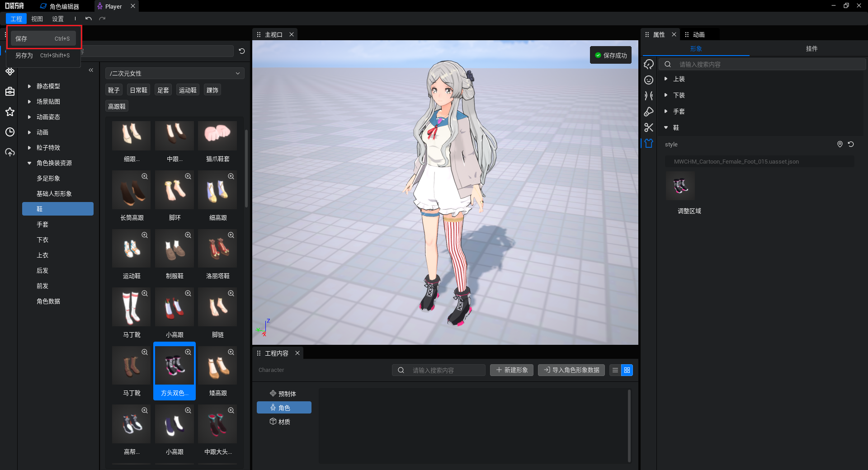868x470 pixels.
Task: Zoom preview of 矮高跟 thumbnail magnifier
Action: [231, 352]
